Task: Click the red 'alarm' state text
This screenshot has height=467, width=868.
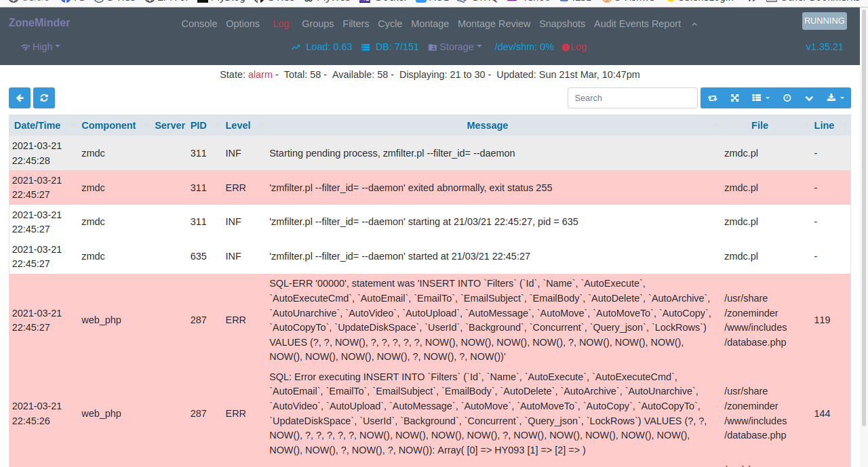Action: click(x=260, y=75)
